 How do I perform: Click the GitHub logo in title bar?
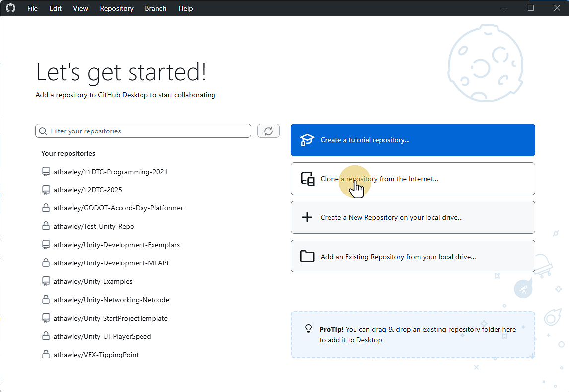10,8
